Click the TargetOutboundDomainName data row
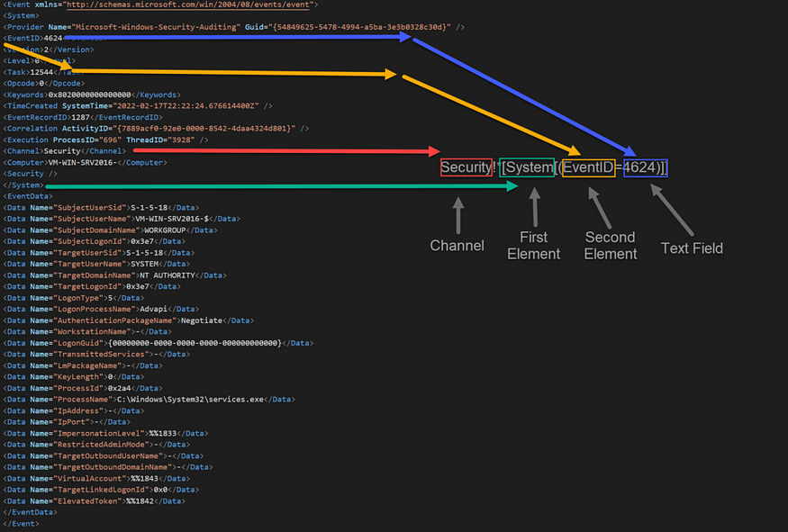The image size is (788, 532). click(x=107, y=468)
